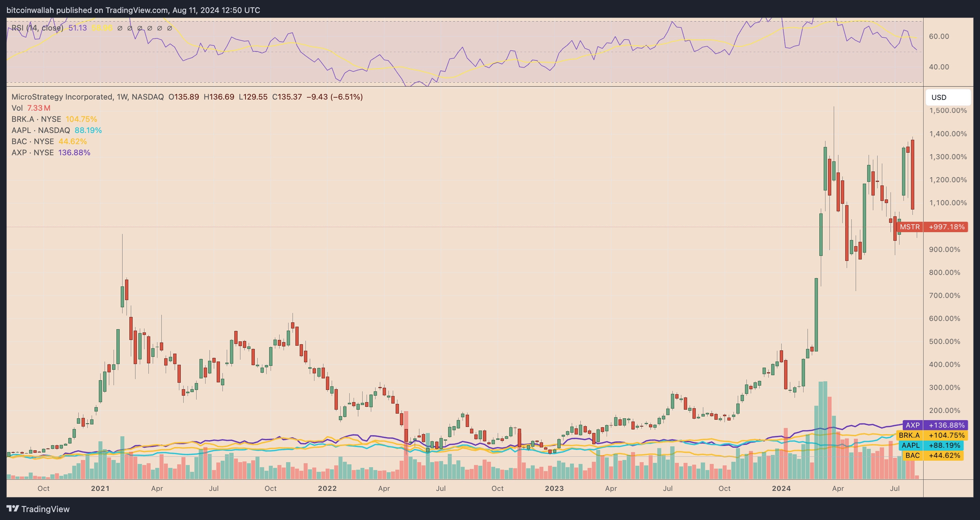Click the 200.00% price axis label
980x520 pixels.
945,410
